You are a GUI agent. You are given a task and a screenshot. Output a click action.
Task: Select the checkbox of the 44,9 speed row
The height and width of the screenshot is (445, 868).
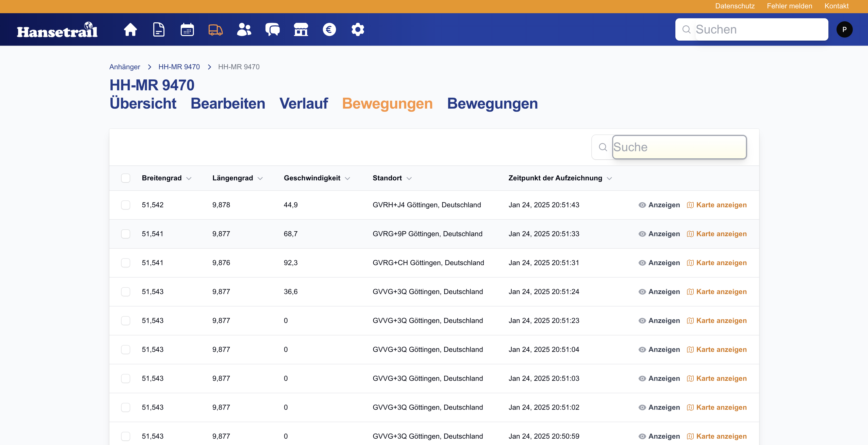126,205
